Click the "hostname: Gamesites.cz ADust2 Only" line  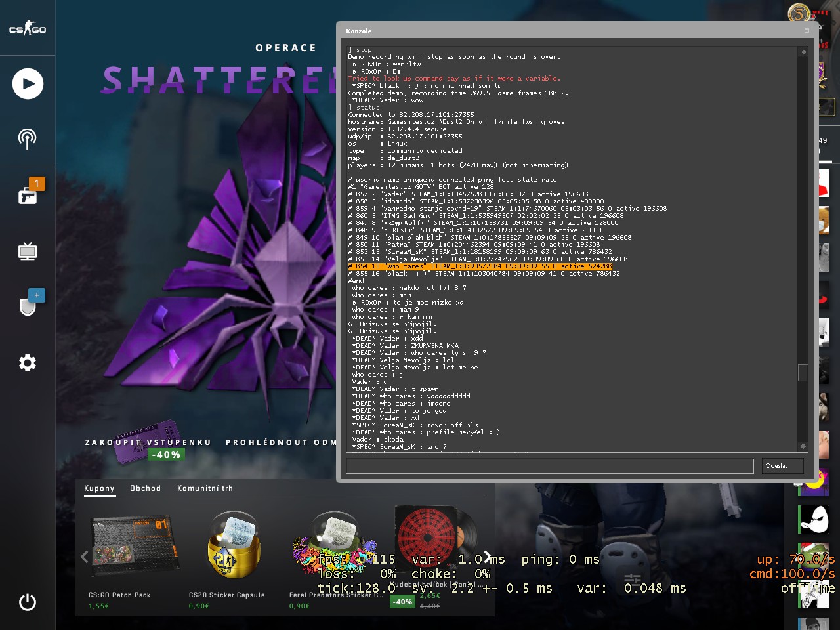(x=456, y=122)
